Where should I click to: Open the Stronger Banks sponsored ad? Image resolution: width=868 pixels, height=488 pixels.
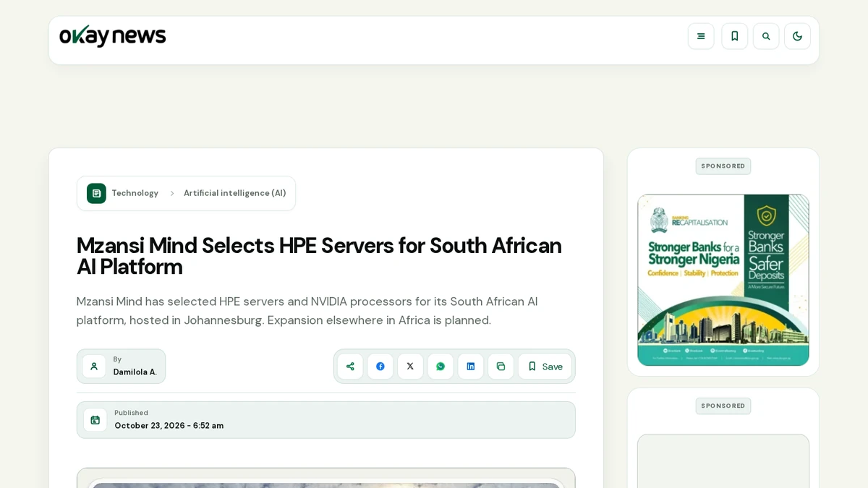(723, 280)
